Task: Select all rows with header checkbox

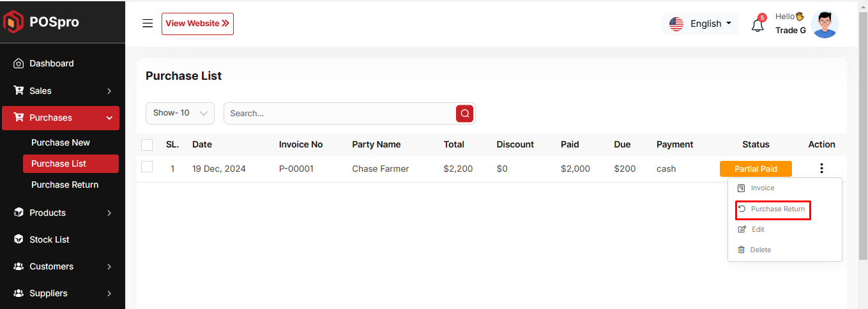Action: [147, 145]
